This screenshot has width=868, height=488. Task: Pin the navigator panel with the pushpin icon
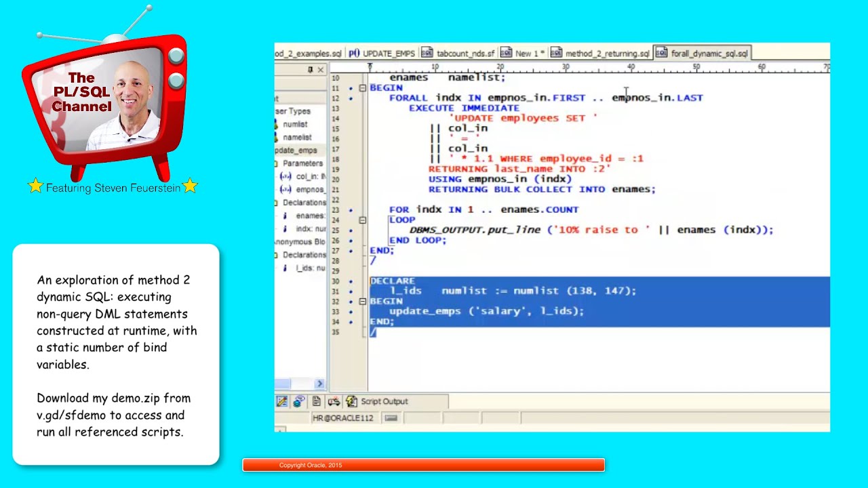[311, 70]
